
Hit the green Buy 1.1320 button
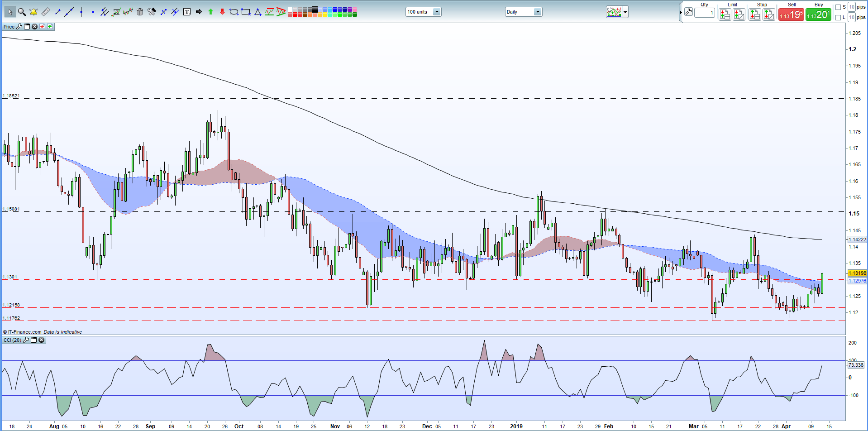pyautogui.click(x=818, y=14)
